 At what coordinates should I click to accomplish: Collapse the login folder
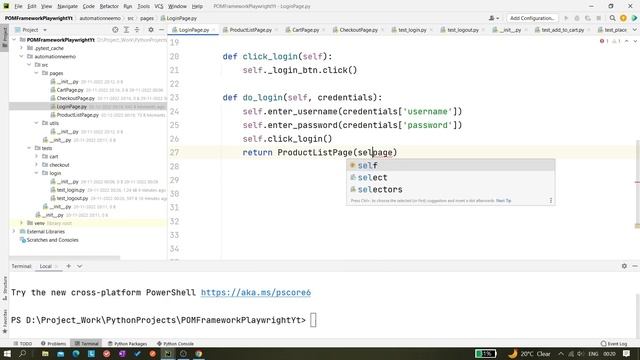pyautogui.click(x=36, y=173)
